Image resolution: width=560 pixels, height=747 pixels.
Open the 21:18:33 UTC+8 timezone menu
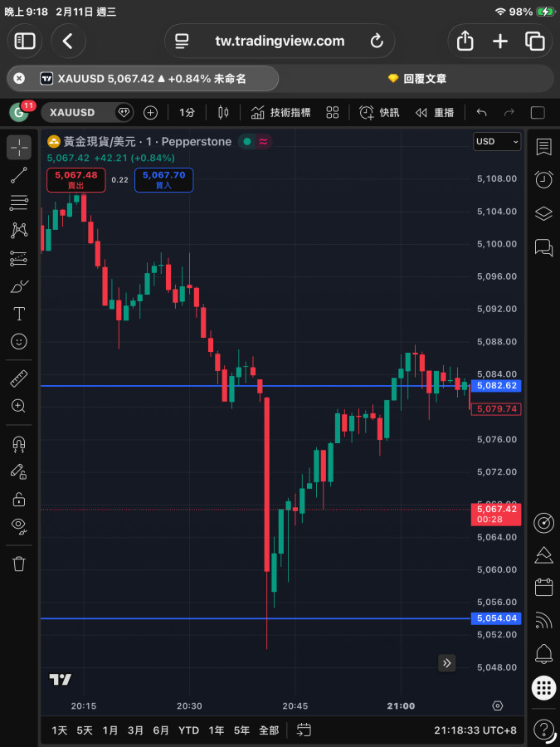click(x=476, y=730)
